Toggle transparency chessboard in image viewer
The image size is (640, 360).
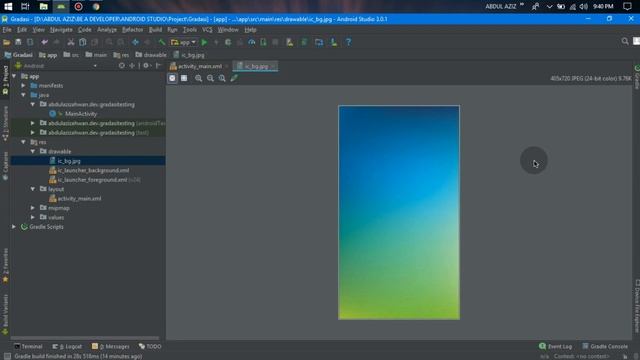172,78
